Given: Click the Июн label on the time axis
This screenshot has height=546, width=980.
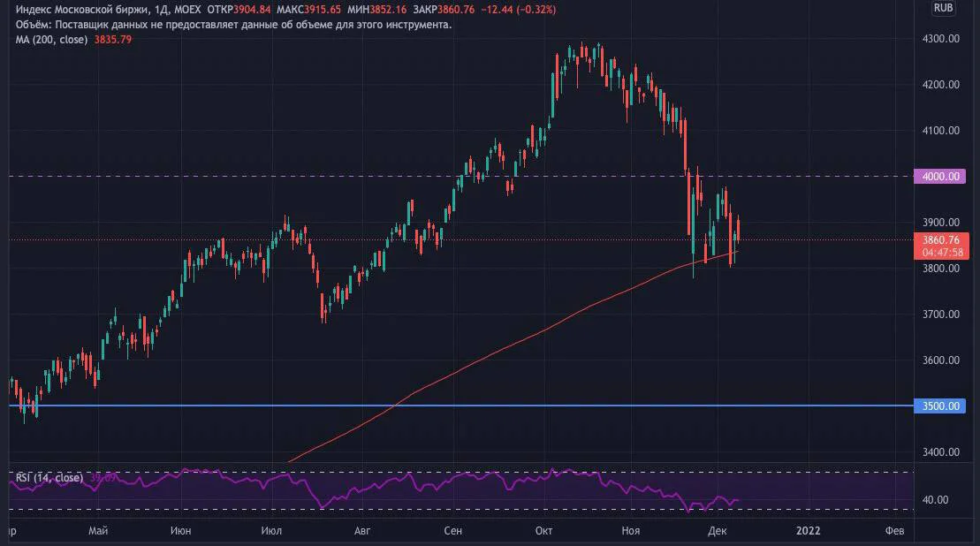Looking at the screenshot, I should 180,531.
